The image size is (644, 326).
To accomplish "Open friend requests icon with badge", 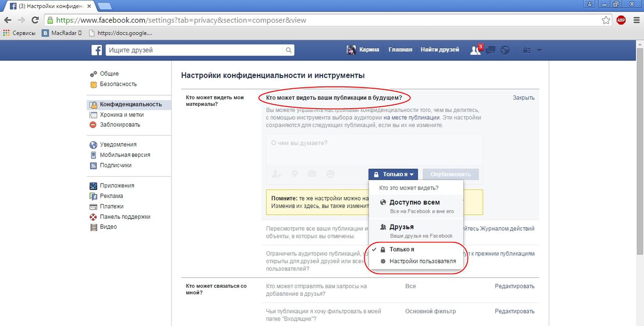I will point(475,50).
